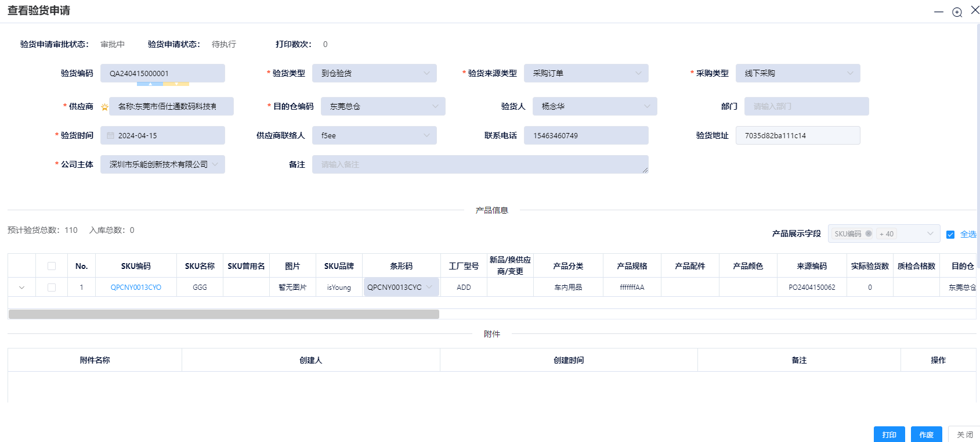Click the zoom-in magnifier icon in title bar

pyautogui.click(x=957, y=12)
